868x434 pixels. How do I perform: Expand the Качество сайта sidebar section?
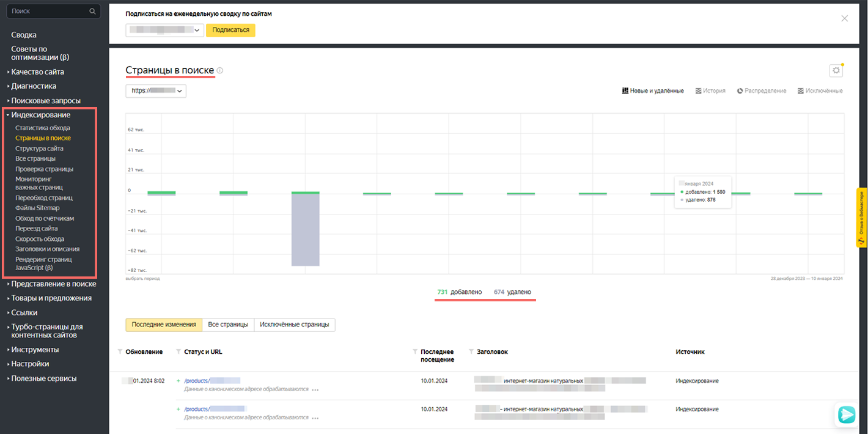pyautogui.click(x=37, y=72)
